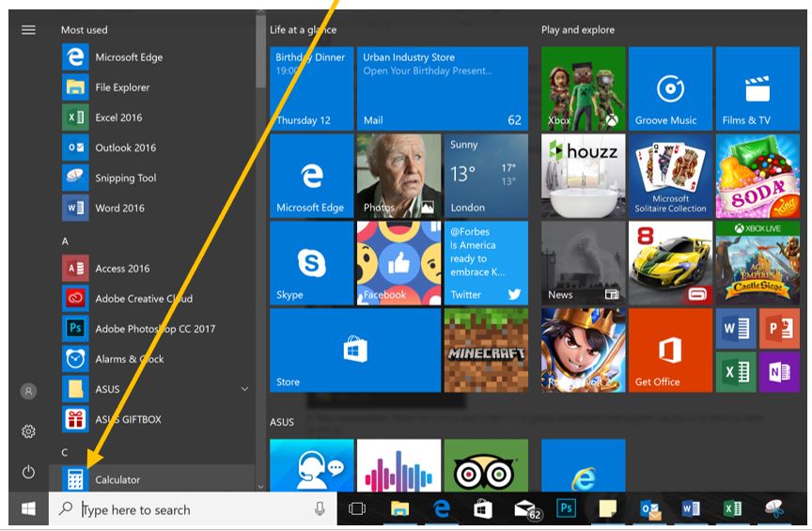Expand the ASUS folder chevron
The height and width of the screenshot is (531, 812).
[x=244, y=389]
